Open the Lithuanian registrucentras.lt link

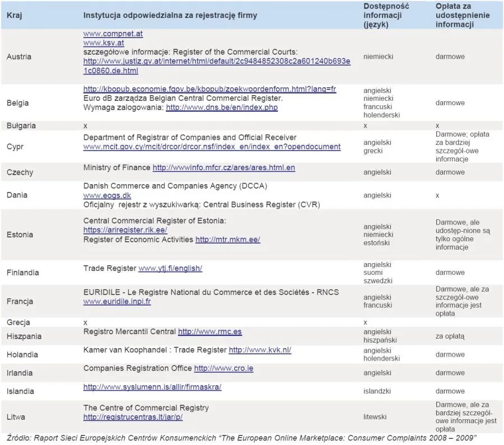pyautogui.click(x=133, y=417)
